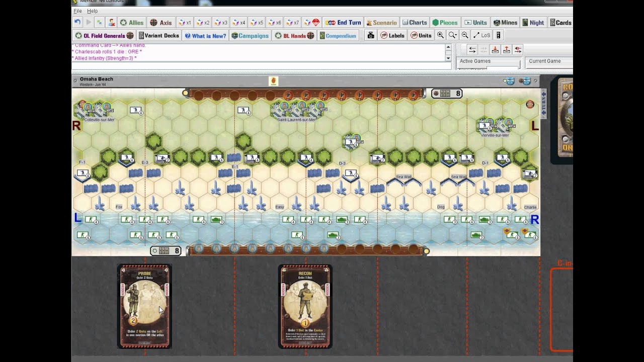Click the orange medal icon in map header
Image resolution: width=644 pixels, height=362 pixels.
point(274,81)
